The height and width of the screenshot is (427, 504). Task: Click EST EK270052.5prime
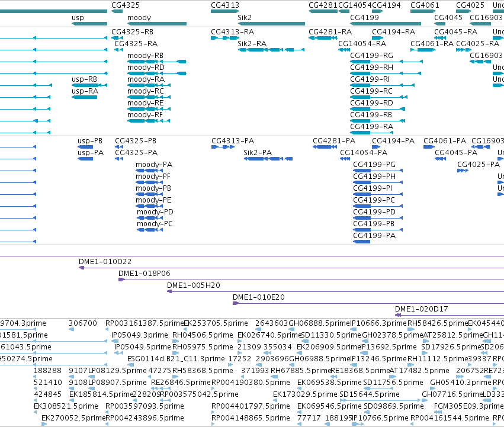coord(73,418)
